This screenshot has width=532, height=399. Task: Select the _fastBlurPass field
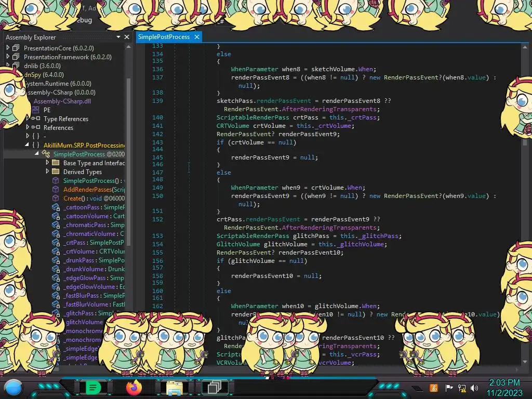94,295
